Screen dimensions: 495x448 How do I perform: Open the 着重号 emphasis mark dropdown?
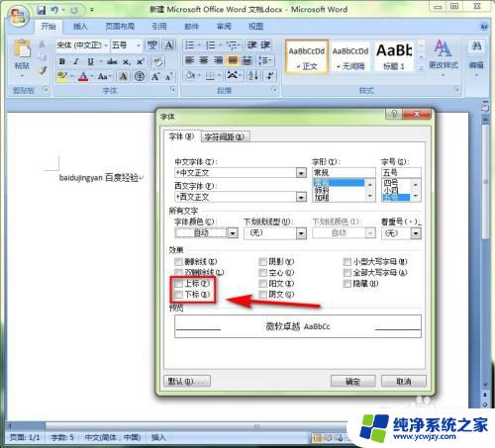[x=416, y=233]
